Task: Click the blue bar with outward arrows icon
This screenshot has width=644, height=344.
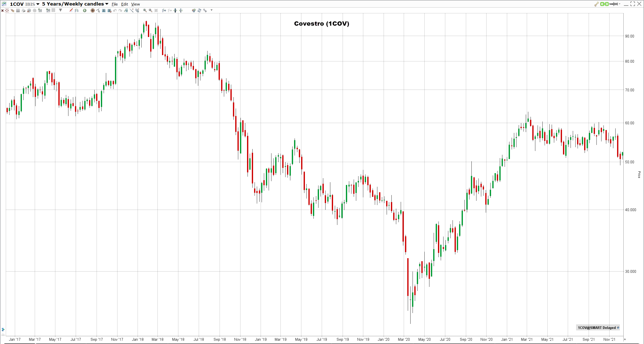Action: click(x=175, y=10)
